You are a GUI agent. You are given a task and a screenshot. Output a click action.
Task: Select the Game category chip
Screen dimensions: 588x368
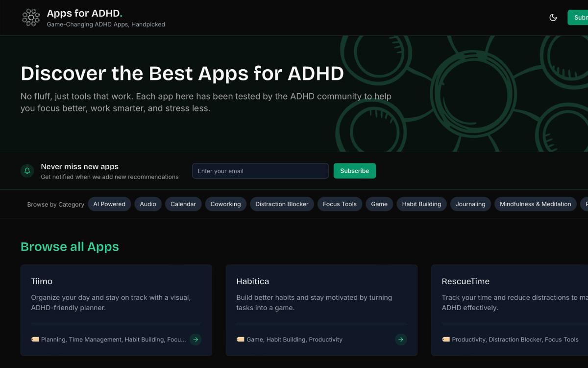(x=379, y=204)
